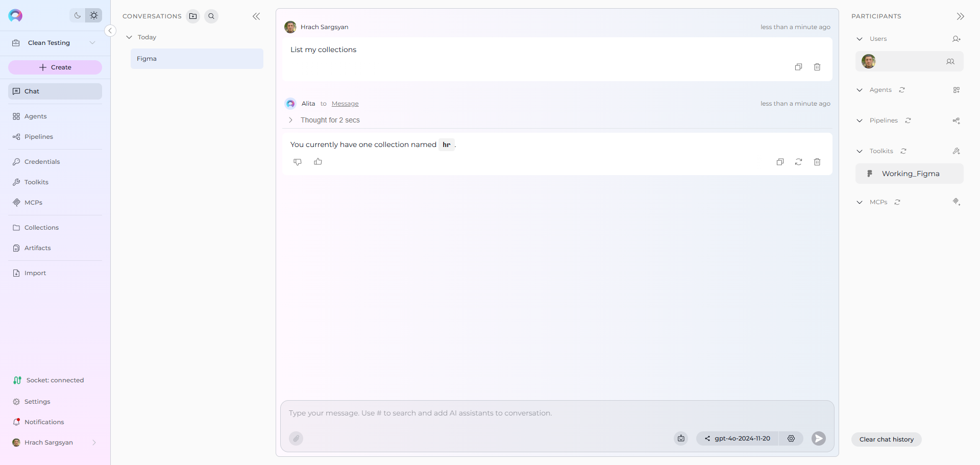Open model settings gear icon
This screenshot has height=465, width=980.
click(x=791, y=438)
